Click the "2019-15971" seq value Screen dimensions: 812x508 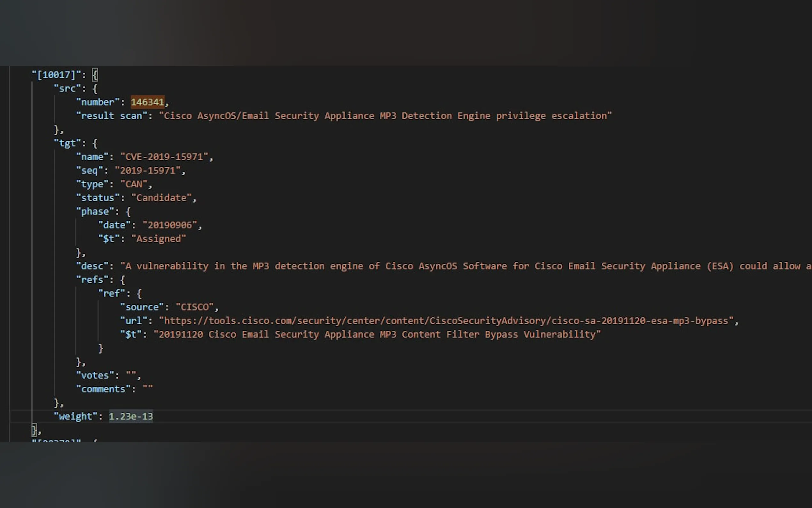[x=148, y=170]
